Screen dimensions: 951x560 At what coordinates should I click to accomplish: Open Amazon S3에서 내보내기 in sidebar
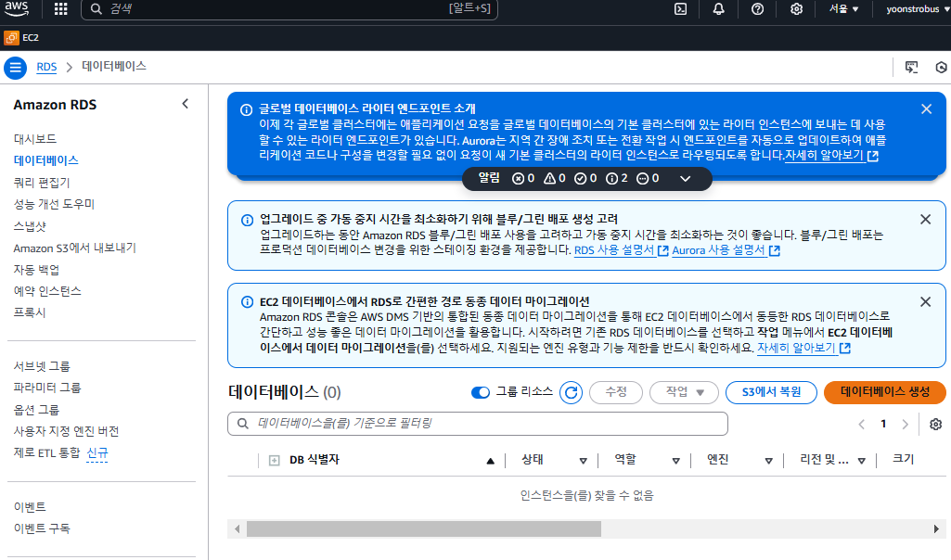tap(74, 248)
